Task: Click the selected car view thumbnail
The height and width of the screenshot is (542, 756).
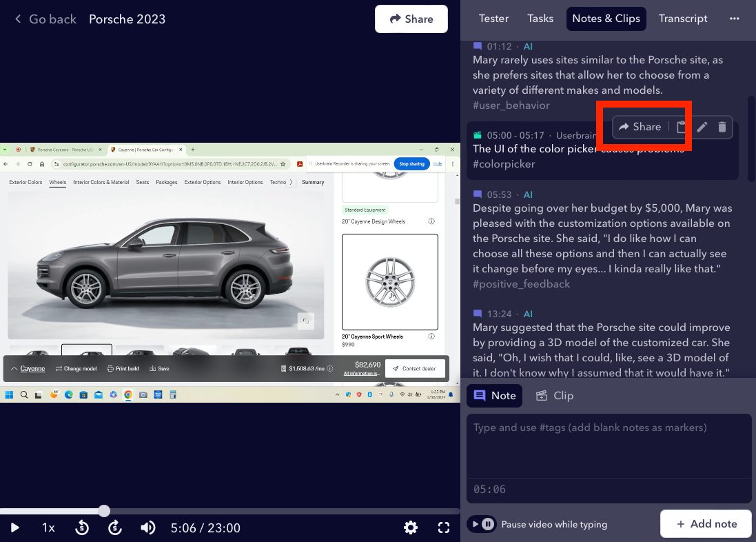Action: click(87, 350)
